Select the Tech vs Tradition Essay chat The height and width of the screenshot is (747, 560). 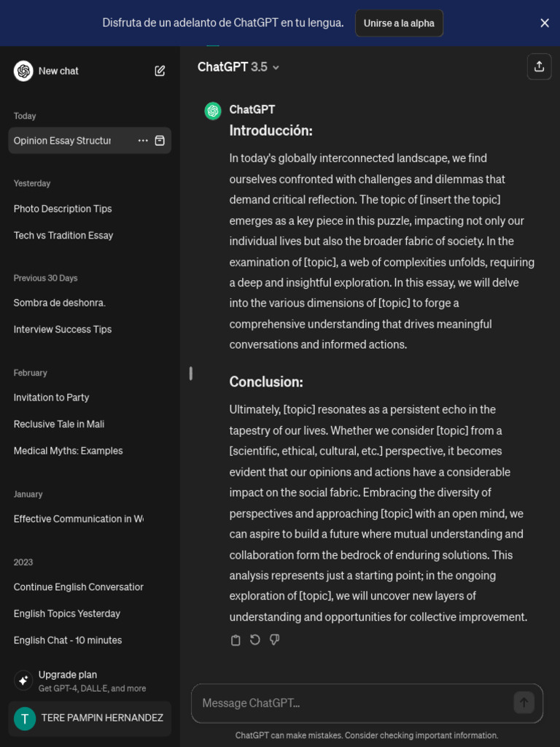point(63,236)
